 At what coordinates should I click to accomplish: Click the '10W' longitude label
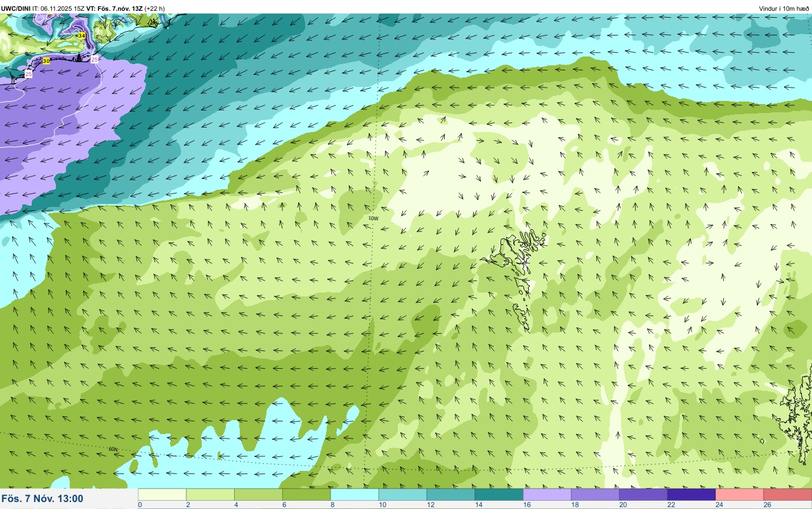pyautogui.click(x=374, y=218)
